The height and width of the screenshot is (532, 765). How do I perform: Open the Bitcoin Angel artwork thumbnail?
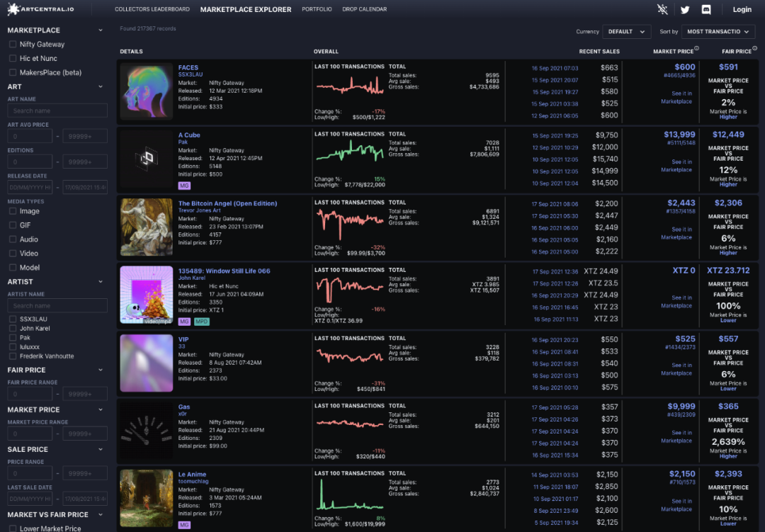(x=147, y=227)
